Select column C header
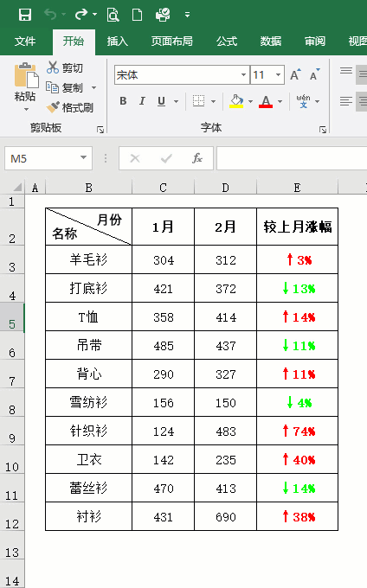367x588 pixels. pos(163,188)
